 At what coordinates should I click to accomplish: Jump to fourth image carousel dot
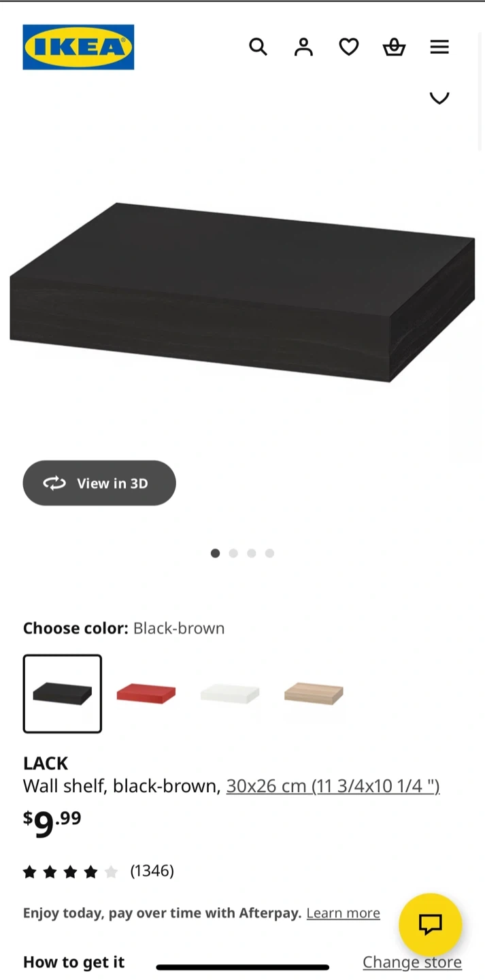click(x=270, y=553)
